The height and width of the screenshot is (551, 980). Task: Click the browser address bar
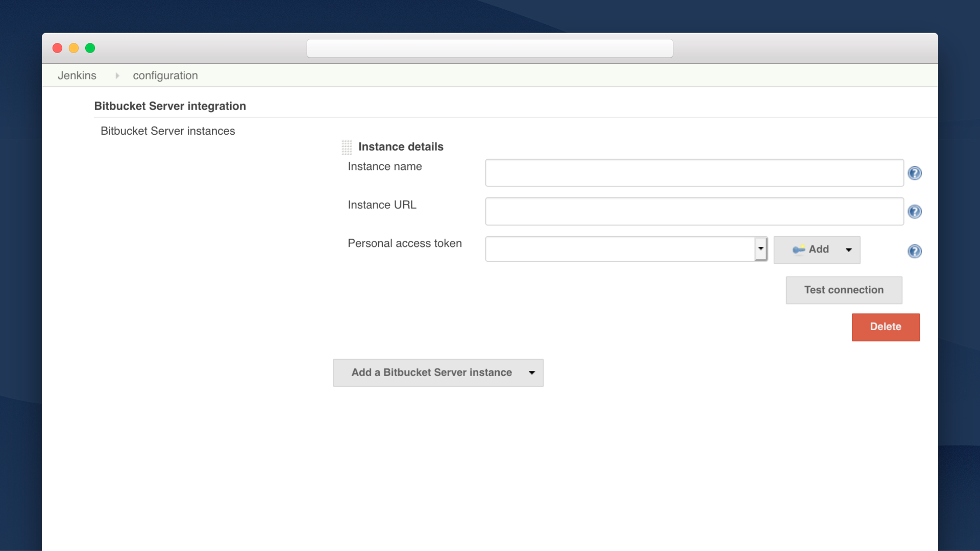tap(489, 48)
